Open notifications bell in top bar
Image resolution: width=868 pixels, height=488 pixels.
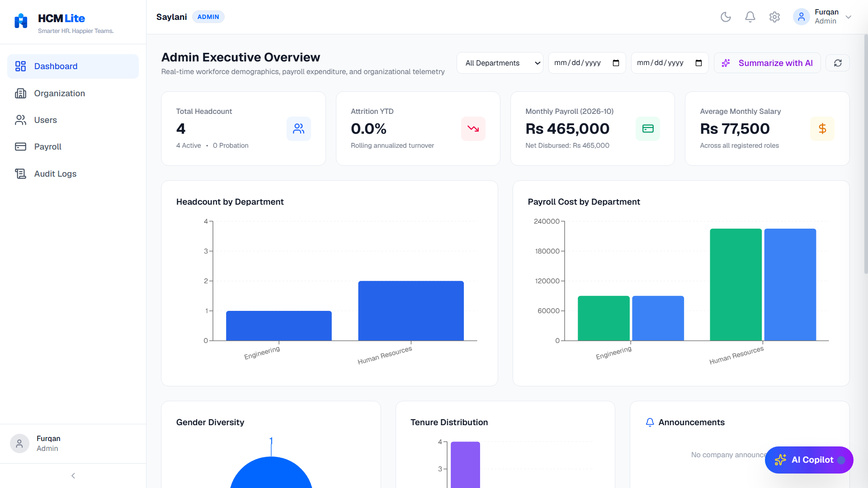(750, 17)
